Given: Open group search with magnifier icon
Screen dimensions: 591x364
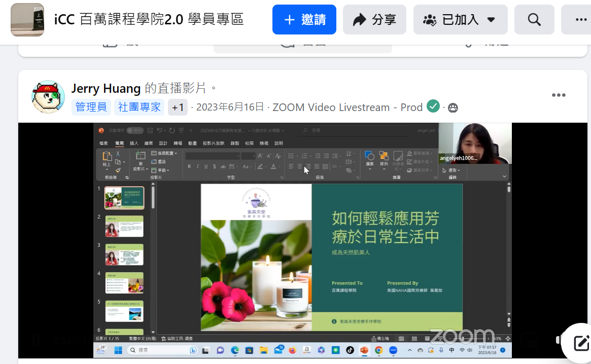Looking at the screenshot, I should pos(534,20).
